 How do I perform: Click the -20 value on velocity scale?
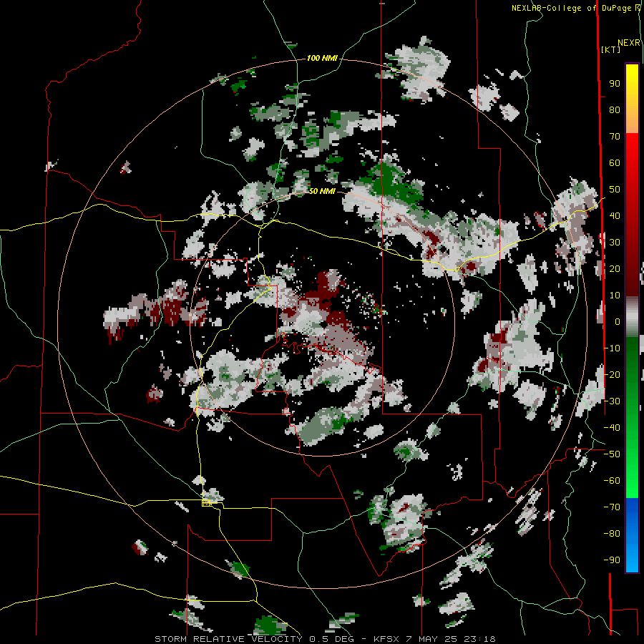(x=612, y=374)
